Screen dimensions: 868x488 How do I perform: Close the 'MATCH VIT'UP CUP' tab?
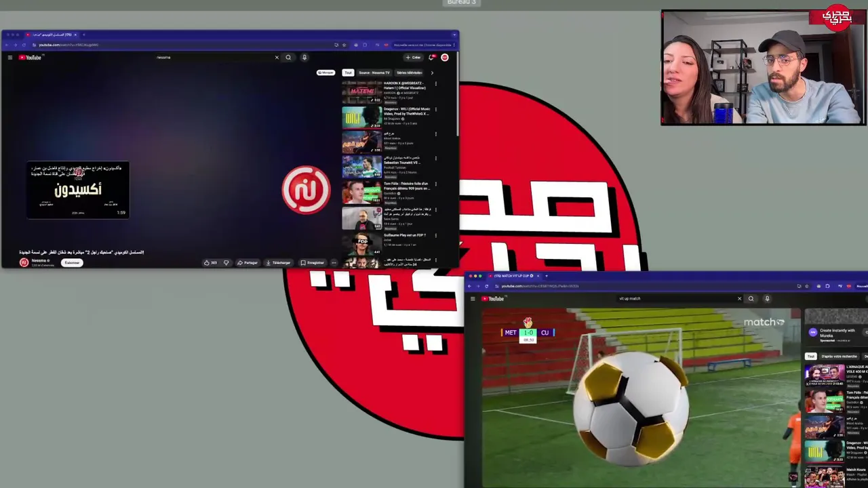click(538, 276)
